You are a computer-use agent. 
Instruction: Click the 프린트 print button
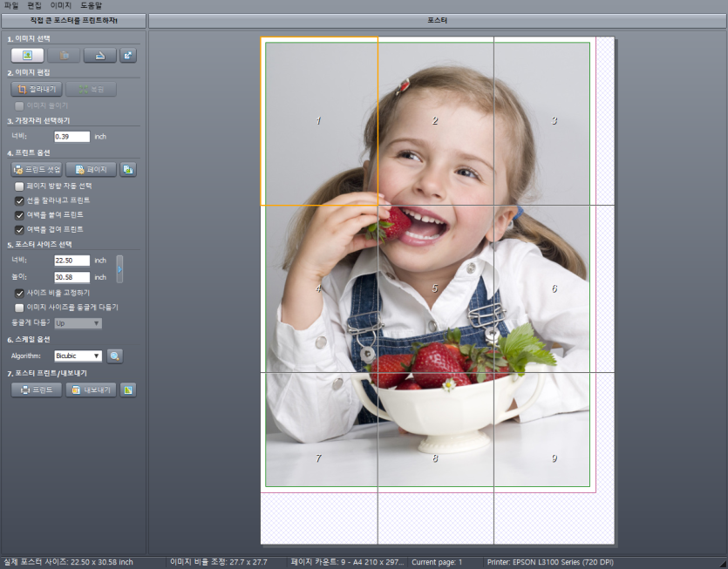(x=37, y=389)
